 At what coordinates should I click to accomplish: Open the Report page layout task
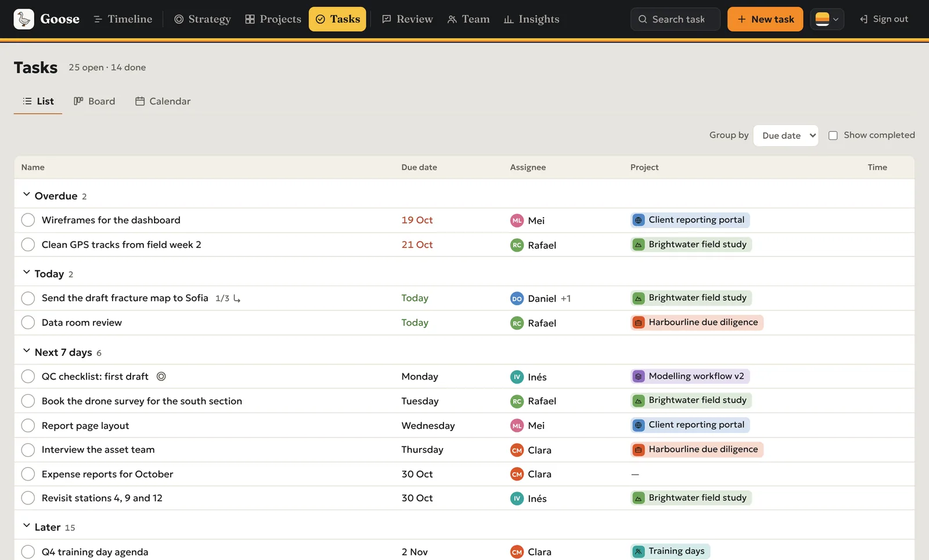click(85, 425)
